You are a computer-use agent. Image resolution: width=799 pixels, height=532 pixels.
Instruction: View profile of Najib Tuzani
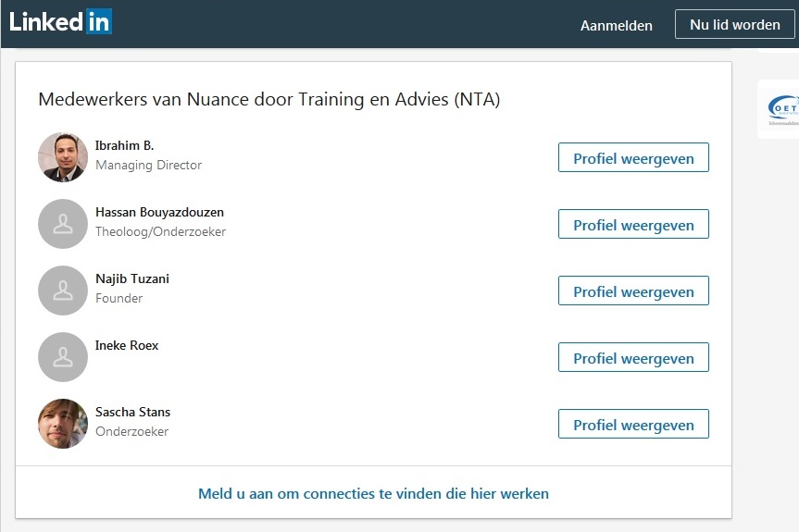coord(633,291)
